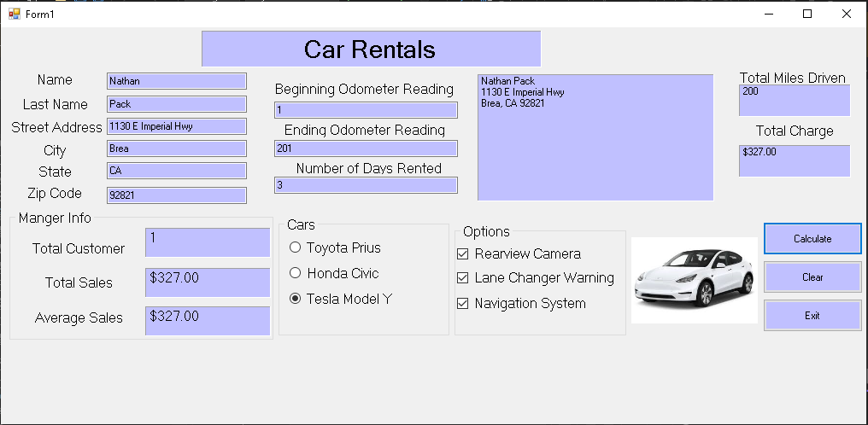The height and width of the screenshot is (425, 868).
Task: Maximize the Form1 window
Action: [806, 14]
